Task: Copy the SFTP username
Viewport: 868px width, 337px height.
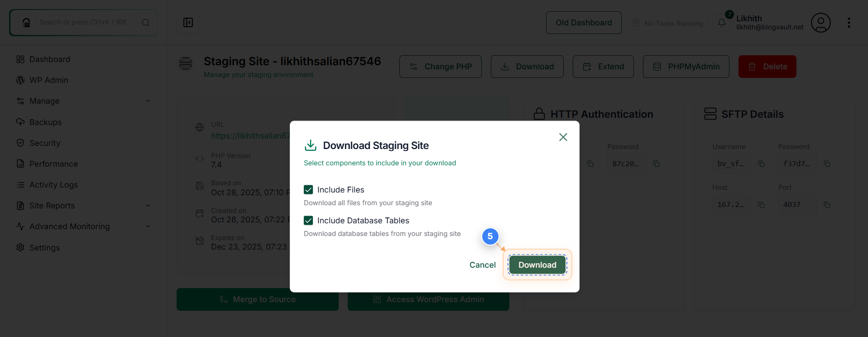Action: tap(761, 164)
